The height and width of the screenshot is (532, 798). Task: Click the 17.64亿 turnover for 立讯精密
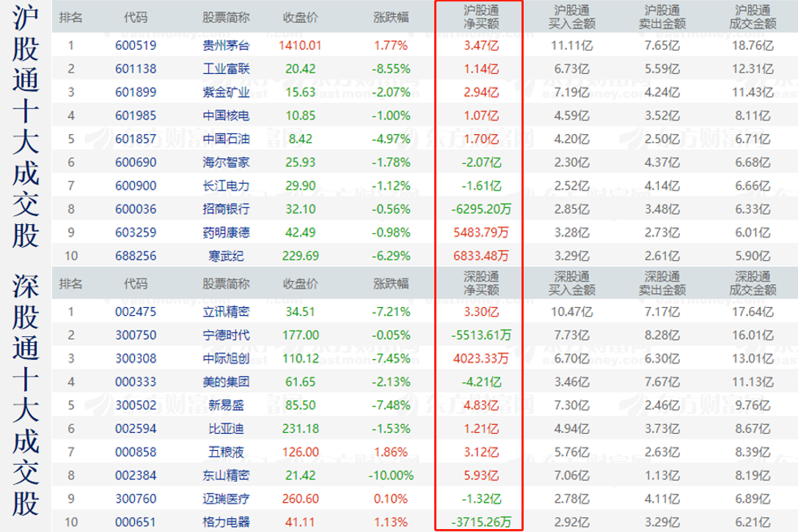coord(753,311)
